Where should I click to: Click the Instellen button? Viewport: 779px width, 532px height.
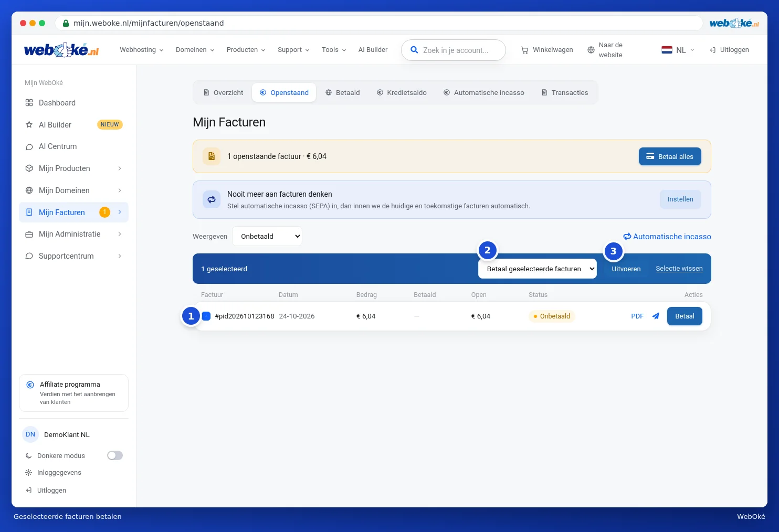(680, 199)
